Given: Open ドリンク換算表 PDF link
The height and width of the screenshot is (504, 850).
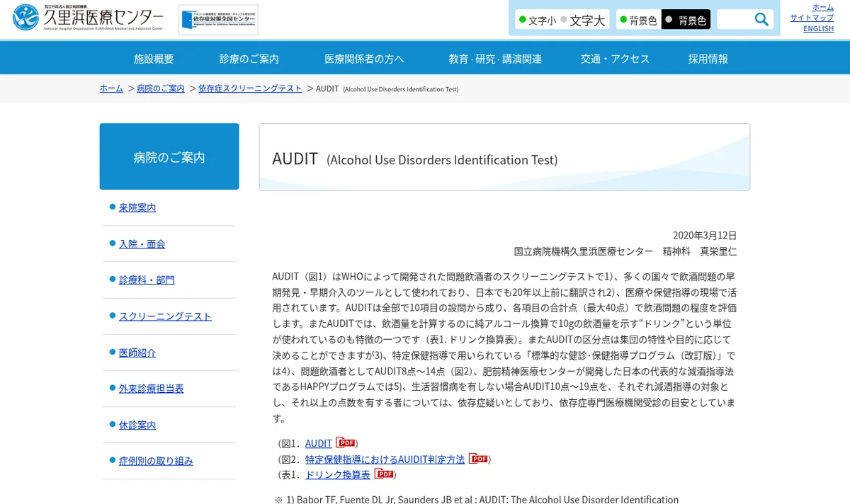Looking at the screenshot, I should (x=337, y=474).
